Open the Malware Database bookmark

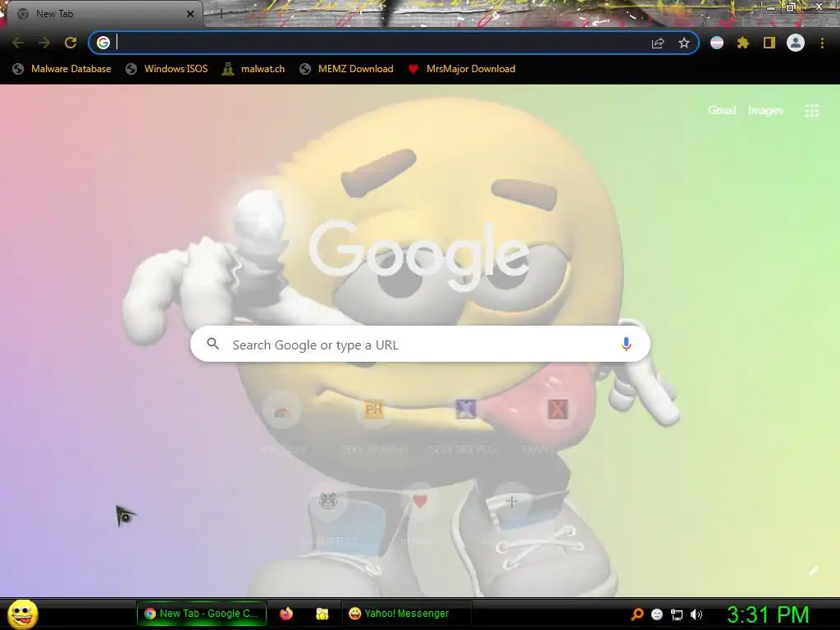coord(62,69)
